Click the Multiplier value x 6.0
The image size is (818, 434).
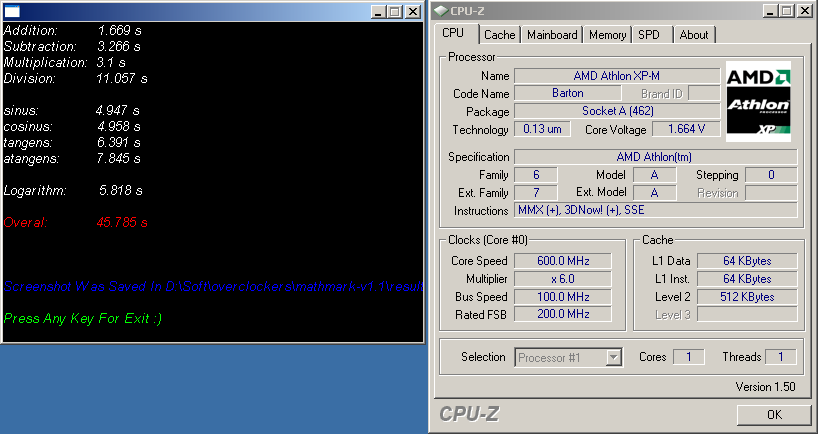563,279
